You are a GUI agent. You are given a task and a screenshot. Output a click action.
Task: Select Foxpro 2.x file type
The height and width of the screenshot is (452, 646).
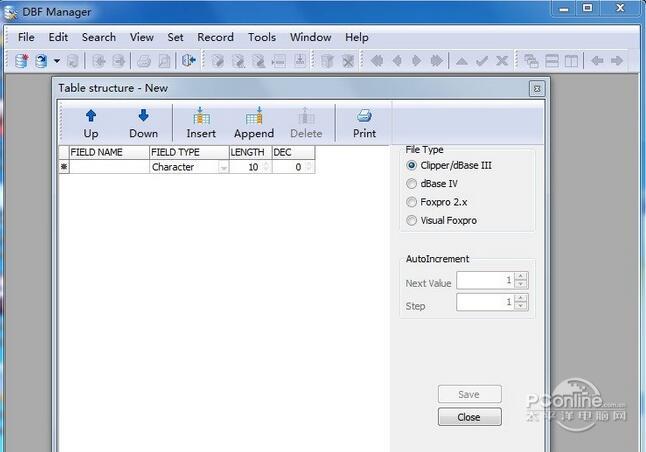click(x=437, y=202)
